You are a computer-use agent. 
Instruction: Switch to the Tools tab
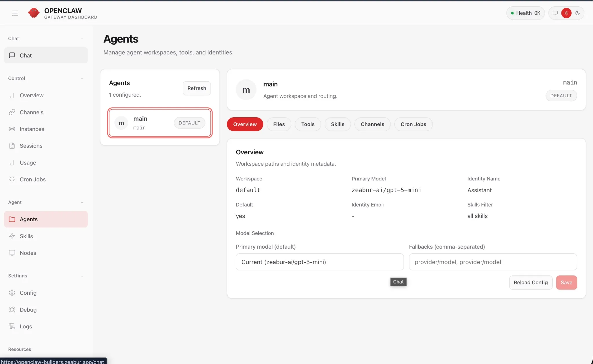pyautogui.click(x=308, y=124)
